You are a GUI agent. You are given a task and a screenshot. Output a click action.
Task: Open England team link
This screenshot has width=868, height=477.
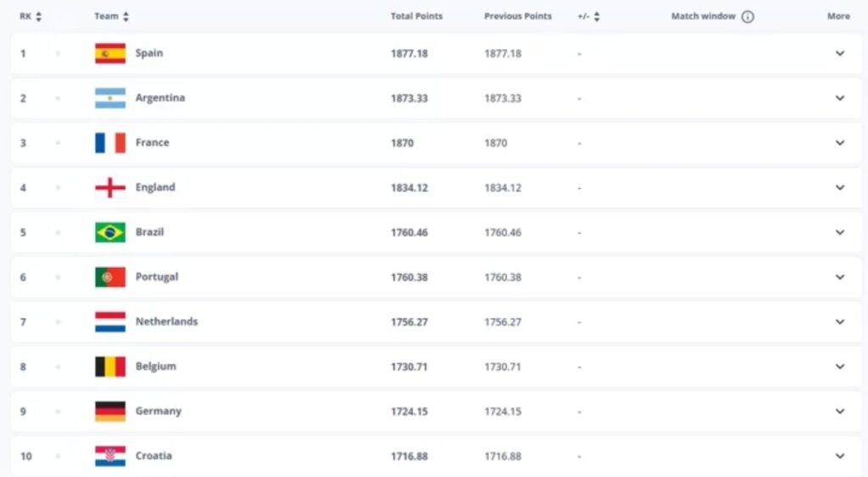(155, 187)
